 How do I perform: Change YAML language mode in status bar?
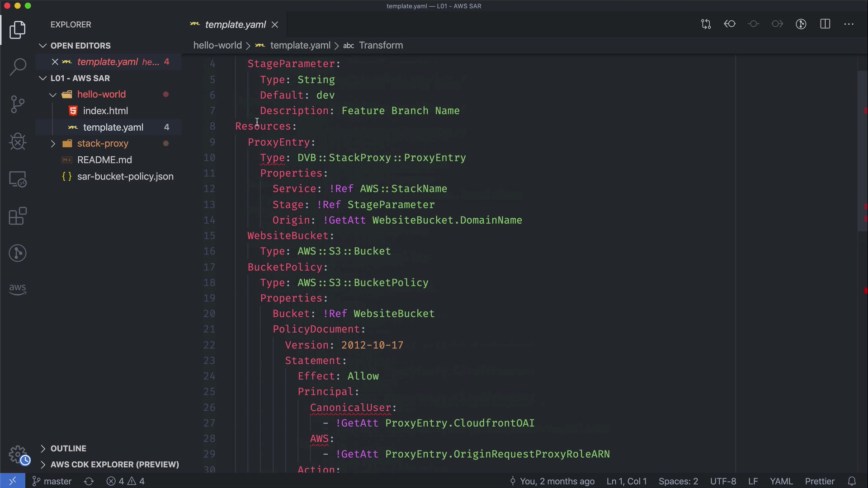coord(781,481)
